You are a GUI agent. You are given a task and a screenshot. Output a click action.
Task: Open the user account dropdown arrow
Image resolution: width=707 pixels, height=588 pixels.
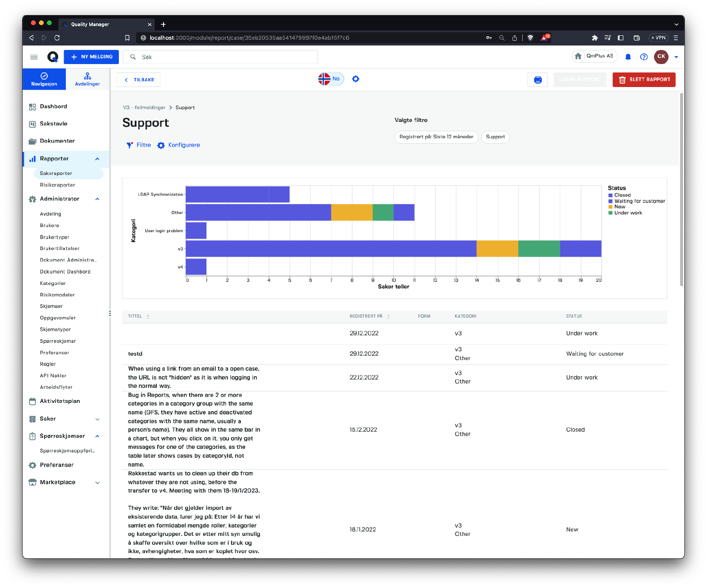676,57
